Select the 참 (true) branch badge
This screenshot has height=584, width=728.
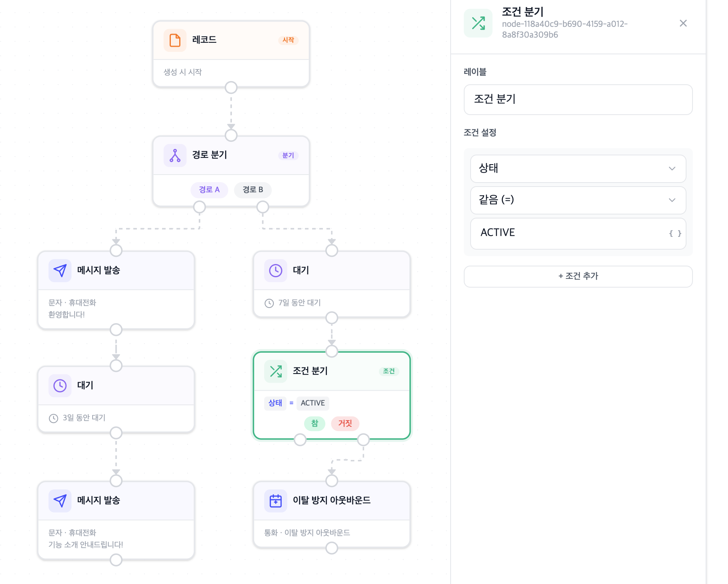point(315,423)
